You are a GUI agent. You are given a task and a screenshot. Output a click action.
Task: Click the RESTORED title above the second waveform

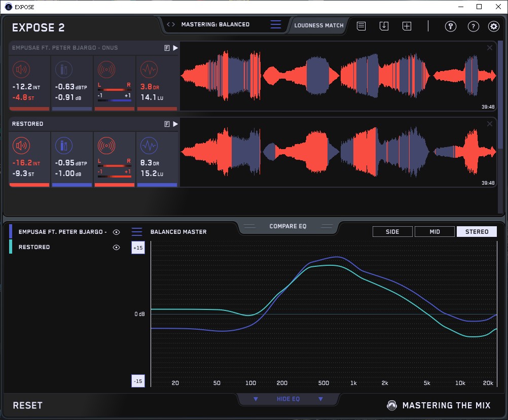click(x=27, y=124)
